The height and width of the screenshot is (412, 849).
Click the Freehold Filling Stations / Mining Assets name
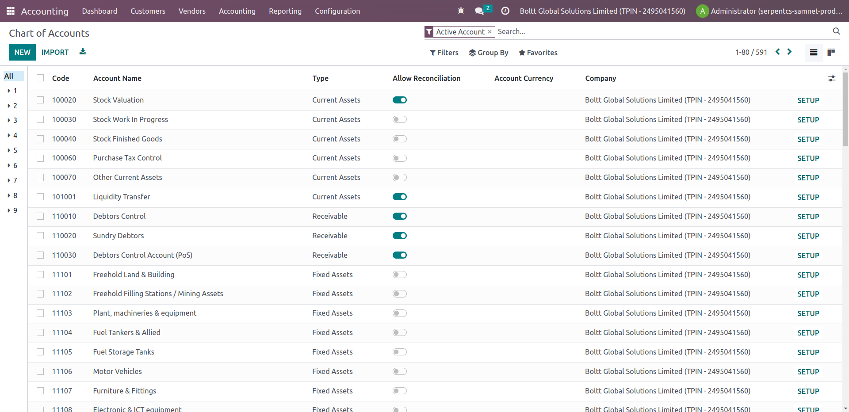click(x=158, y=293)
